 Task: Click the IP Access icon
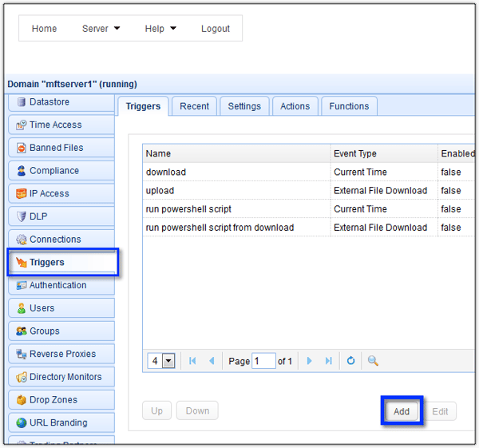[x=22, y=194]
